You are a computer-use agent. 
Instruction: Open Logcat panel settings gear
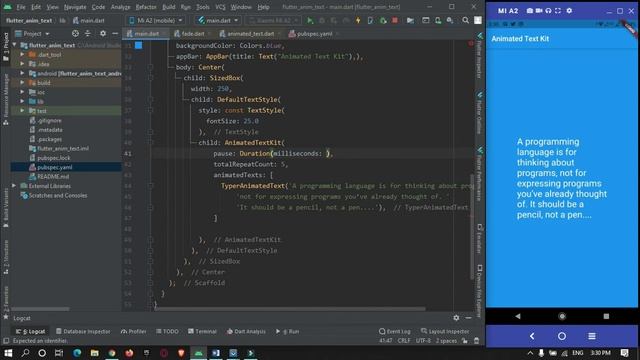click(456, 318)
